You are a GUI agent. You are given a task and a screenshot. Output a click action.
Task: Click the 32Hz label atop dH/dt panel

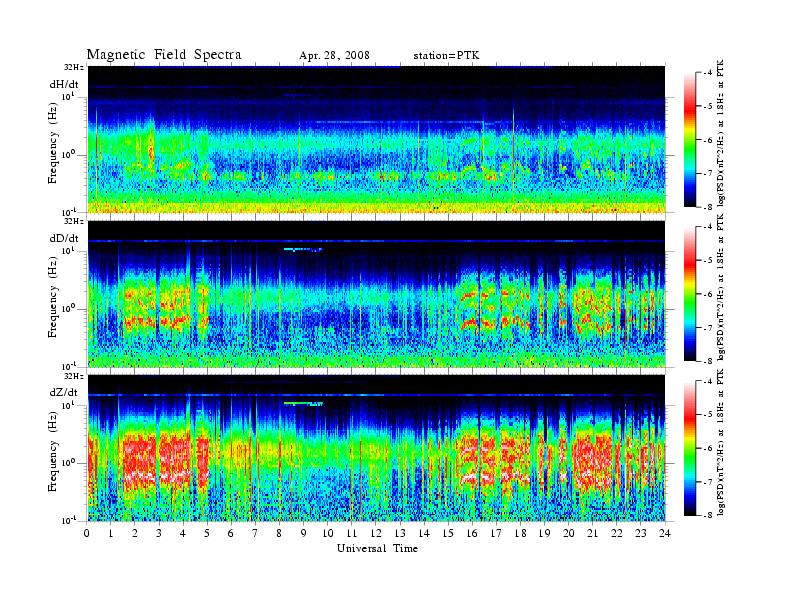click(x=74, y=67)
